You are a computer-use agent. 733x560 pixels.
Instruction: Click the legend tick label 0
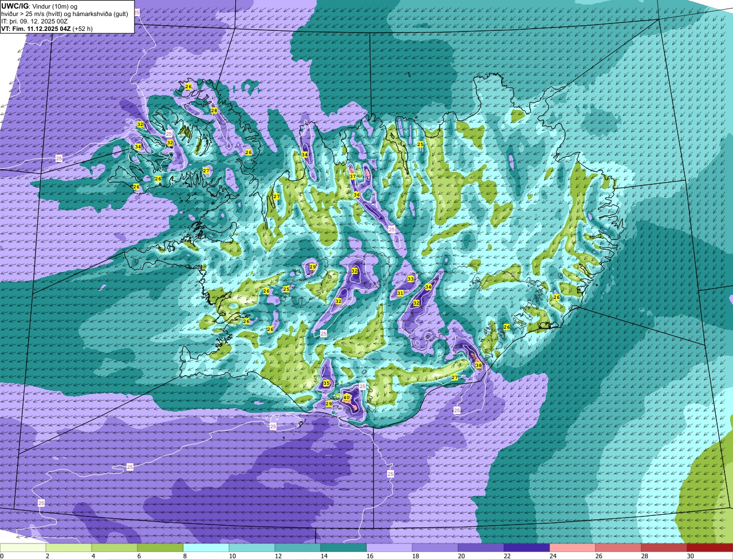(2, 556)
